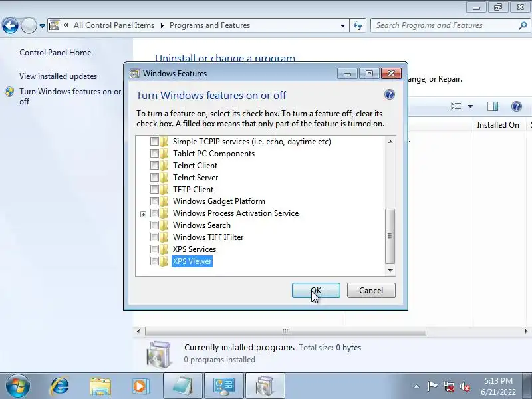Click OK in Windows Features dialog
This screenshot has width=532, height=399.
316,291
